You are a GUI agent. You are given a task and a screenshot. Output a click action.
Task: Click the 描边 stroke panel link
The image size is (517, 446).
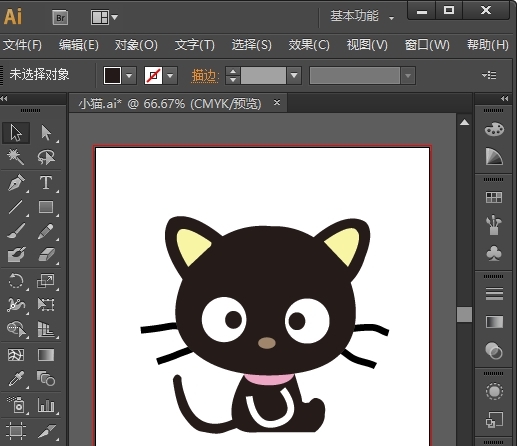coord(205,76)
